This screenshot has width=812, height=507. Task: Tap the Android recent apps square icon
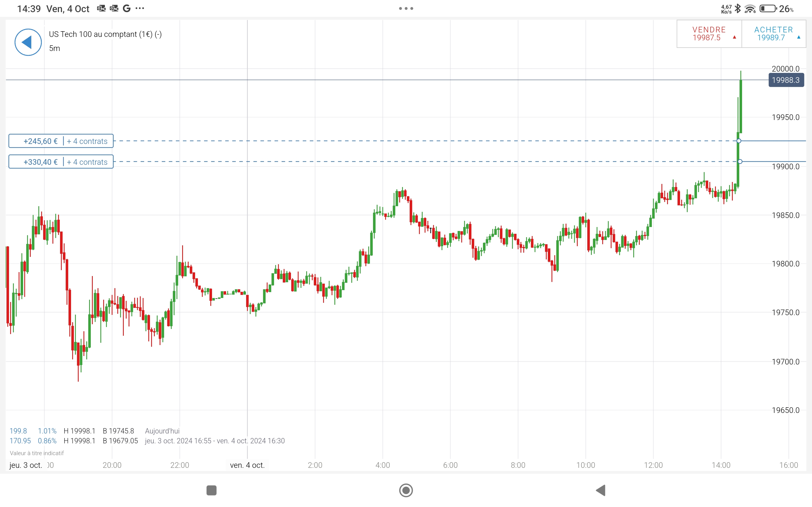click(x=211, y=490)
